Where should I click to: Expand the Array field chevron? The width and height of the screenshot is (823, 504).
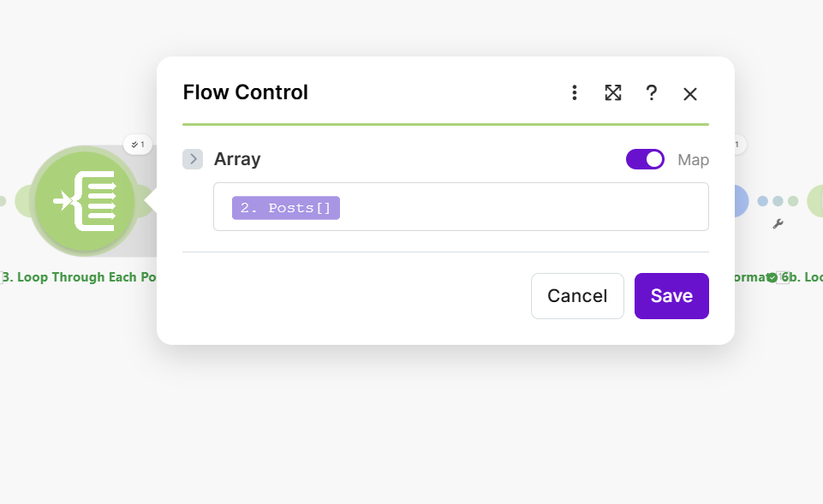[193, 159]
